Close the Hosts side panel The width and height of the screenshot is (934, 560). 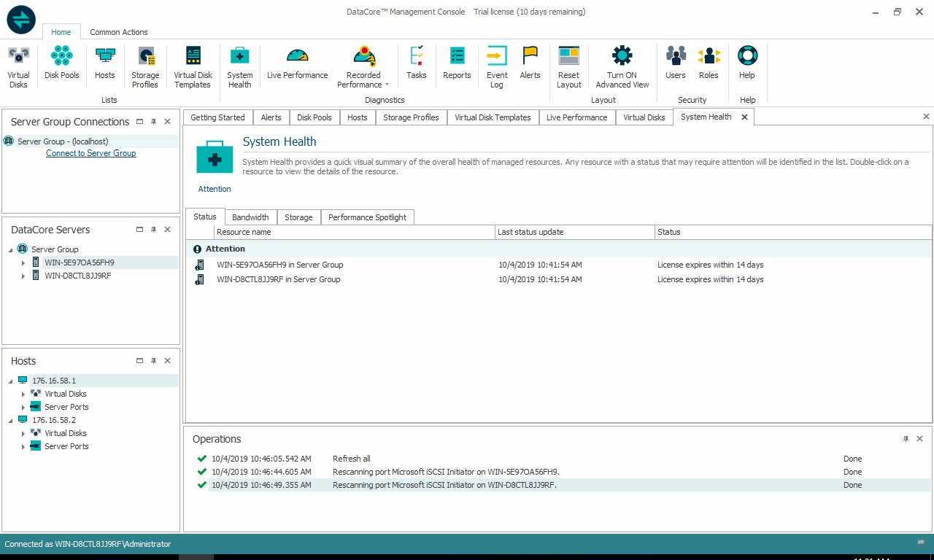point(168,361)
